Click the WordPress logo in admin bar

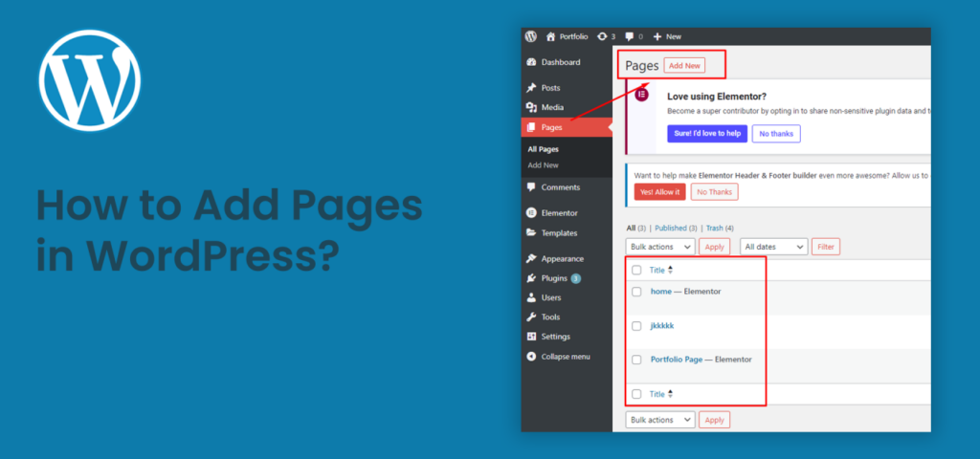pyautogui.click(x=530, y=36)
